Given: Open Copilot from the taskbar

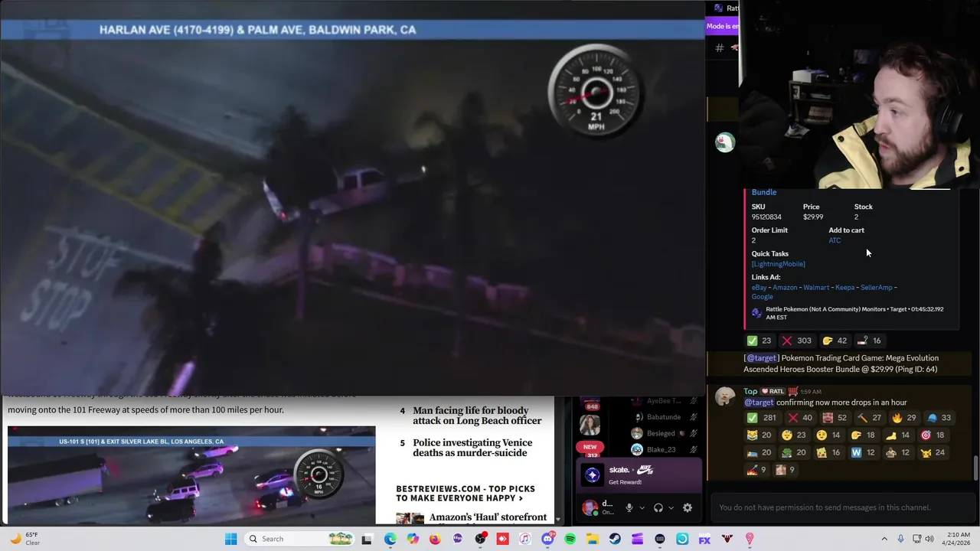Looking at the screenshot, I should pos(413,539).
